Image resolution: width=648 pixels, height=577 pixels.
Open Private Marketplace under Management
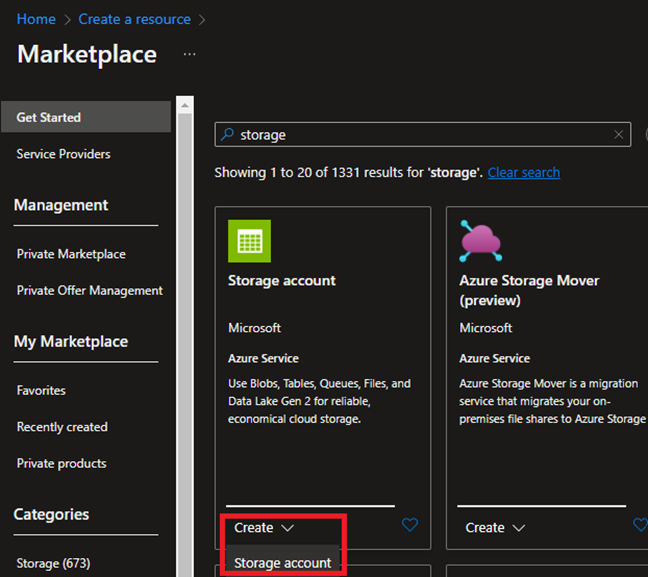pyautogui.click(x=71, y=254)
